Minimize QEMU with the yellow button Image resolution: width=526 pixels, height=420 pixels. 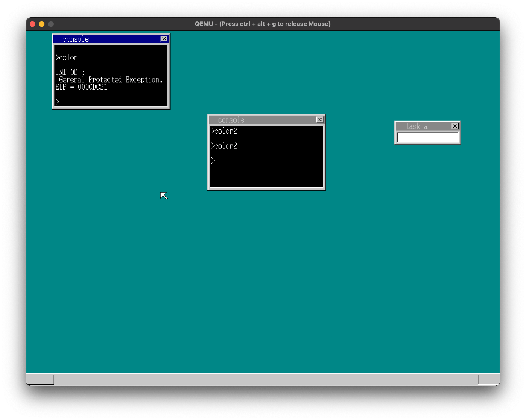[x=42, y=24]
